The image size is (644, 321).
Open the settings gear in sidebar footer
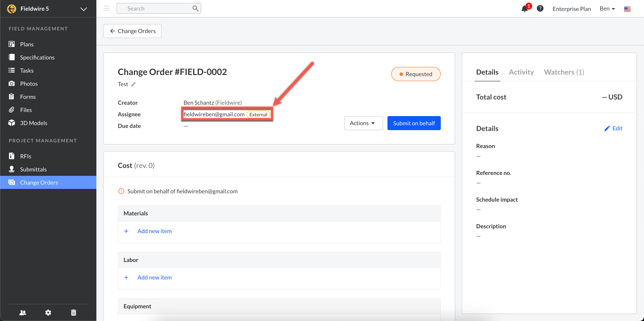[x=48, y=312]
